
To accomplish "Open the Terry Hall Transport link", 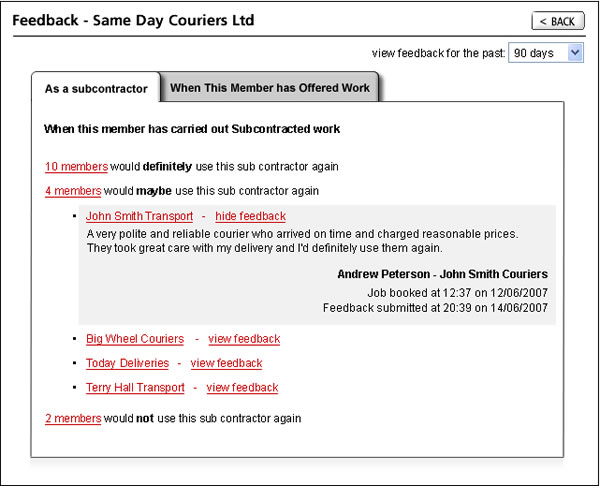I will coord(135,387).
